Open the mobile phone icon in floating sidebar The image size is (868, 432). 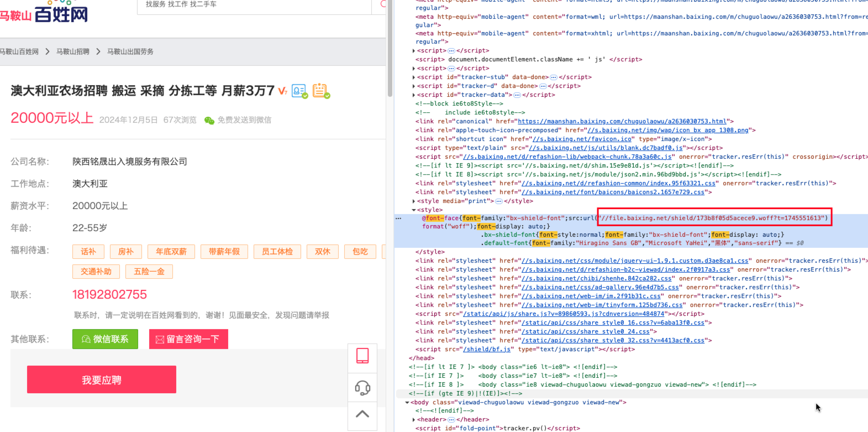362,356
